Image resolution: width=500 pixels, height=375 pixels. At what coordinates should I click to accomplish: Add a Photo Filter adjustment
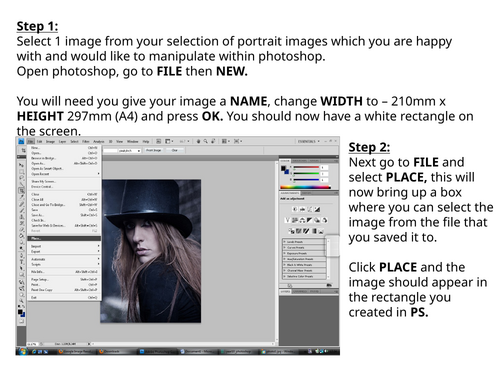(317, 220)
